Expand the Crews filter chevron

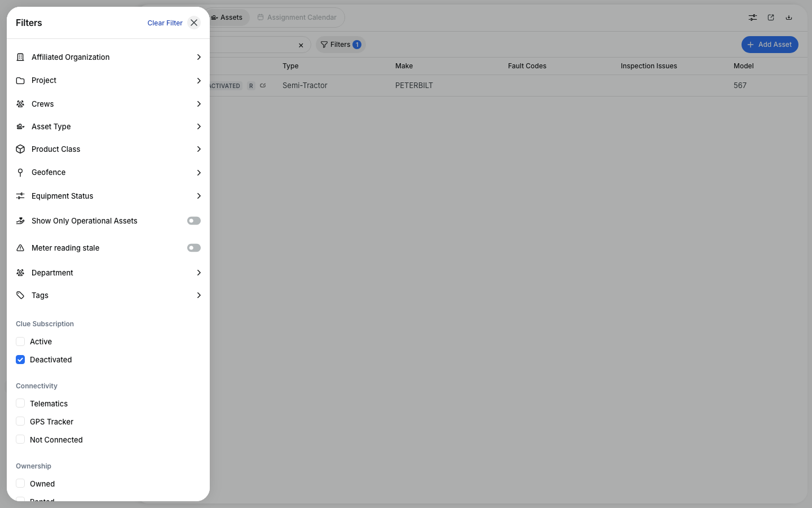198,104
